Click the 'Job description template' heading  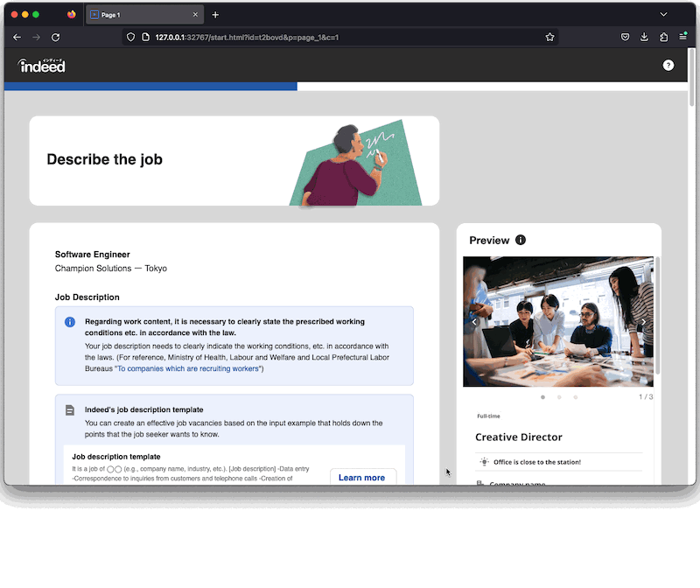coord(116,457)
